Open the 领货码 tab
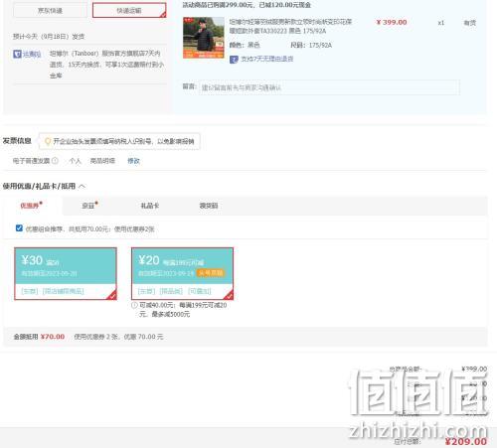Image resolution: width=497 pixels, height=448 pixels. 209,206
